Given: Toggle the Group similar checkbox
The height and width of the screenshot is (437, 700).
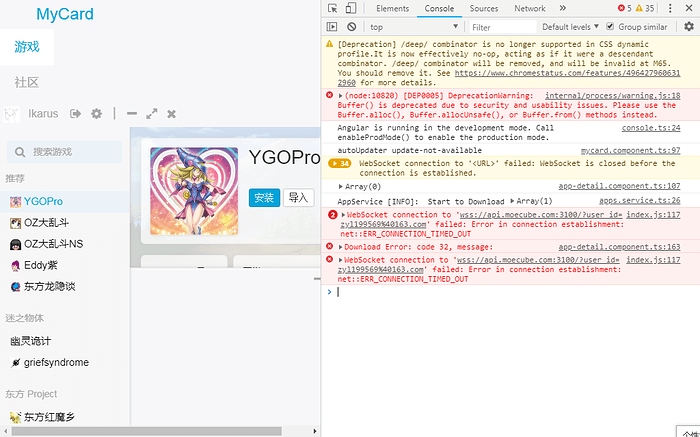Looking at the screenshot, I should click(610, 26).
